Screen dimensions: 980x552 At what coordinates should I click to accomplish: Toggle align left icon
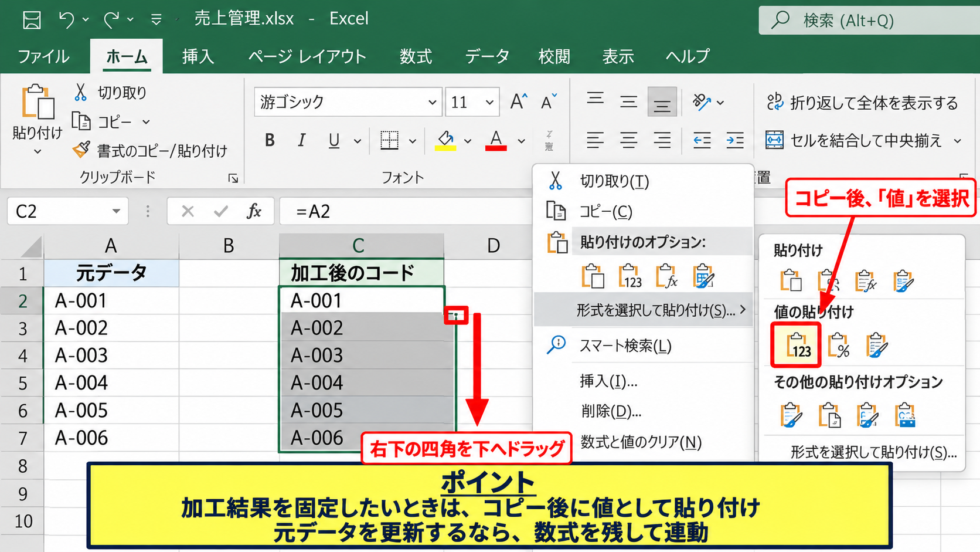[595, 140]
